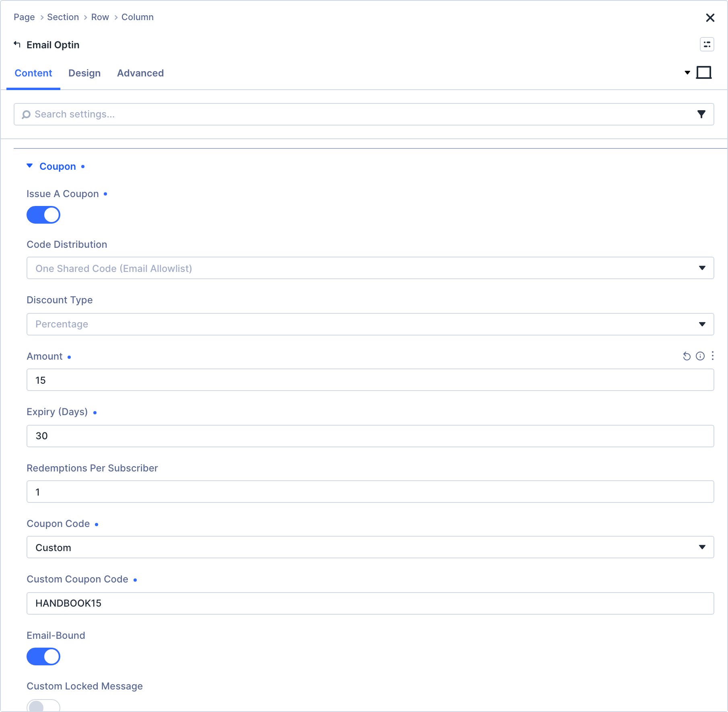The width and height of the screenshot is (728, 712).
Task: Enable the Custom Locked Message toggle
Action: point(43,705)
